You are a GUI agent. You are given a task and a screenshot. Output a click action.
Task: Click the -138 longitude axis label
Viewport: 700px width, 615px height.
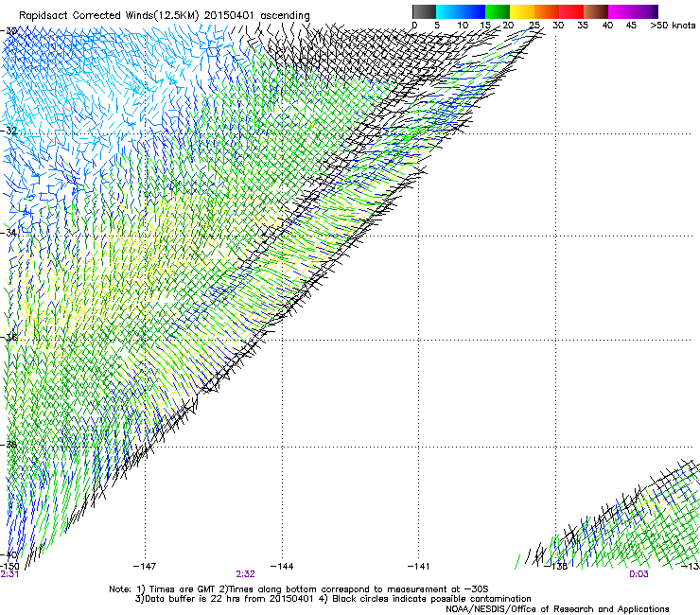(556, 567)
